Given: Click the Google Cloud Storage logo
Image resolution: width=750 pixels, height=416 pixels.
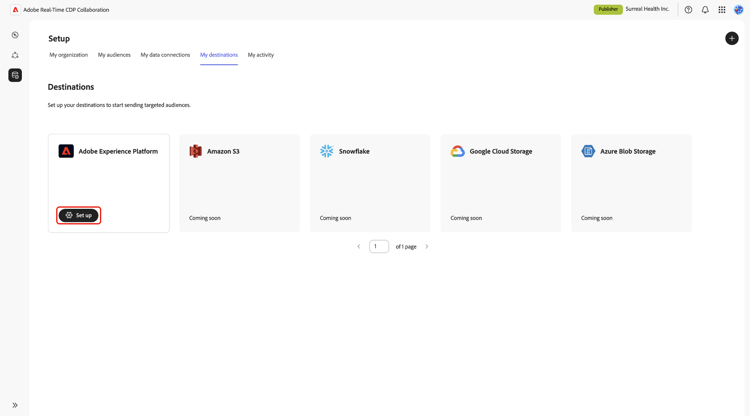Looking at the screenshot, I should (x=457, y=151).
